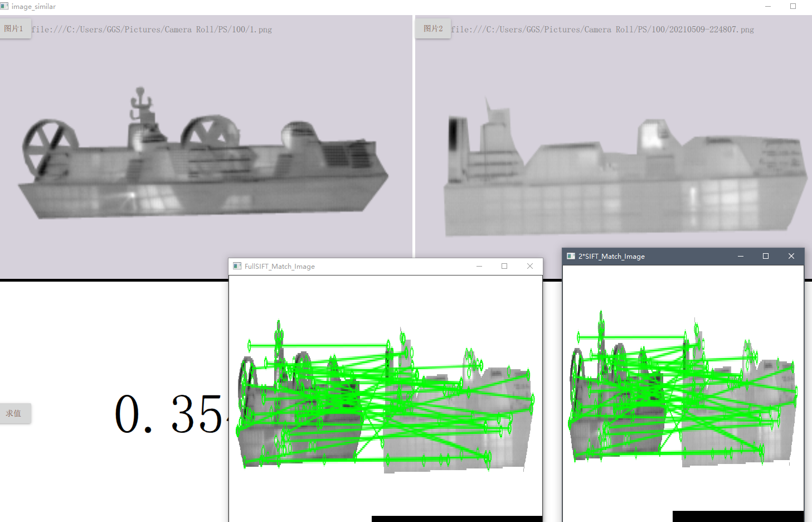Maximize the 2*SIFT_Match_Image window
The image size is (812, 522).
765,256
